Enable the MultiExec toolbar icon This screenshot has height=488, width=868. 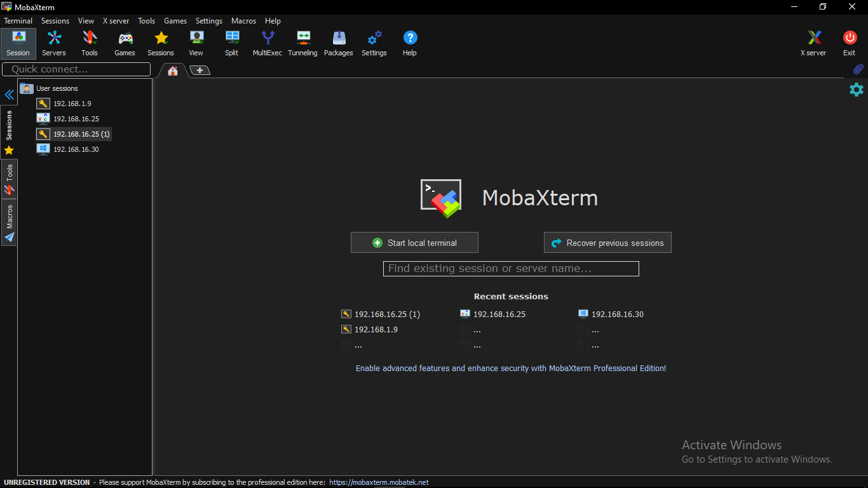(x=268, y=43)
